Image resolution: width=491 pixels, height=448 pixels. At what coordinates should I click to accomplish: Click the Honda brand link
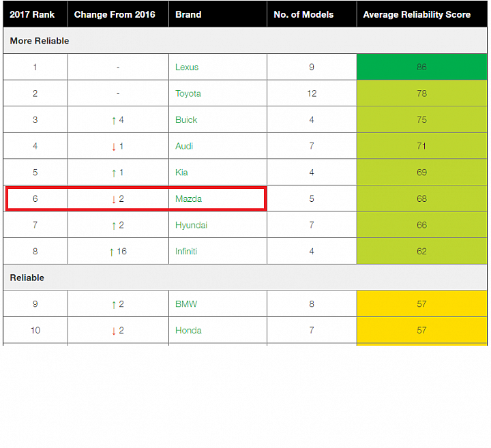188,330
